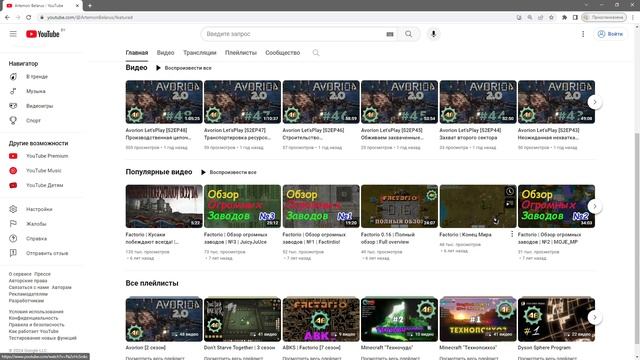Open the three-dot settings menu in header

click(x=583, y=34)
